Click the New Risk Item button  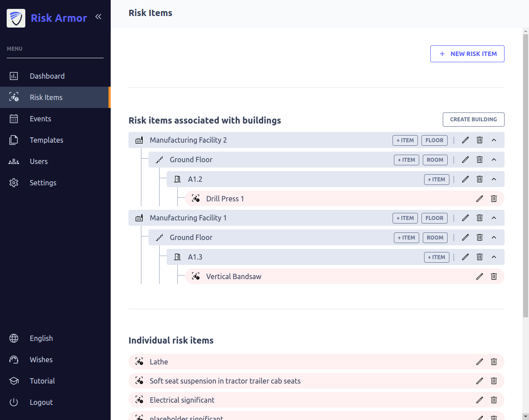coord(467,54)
